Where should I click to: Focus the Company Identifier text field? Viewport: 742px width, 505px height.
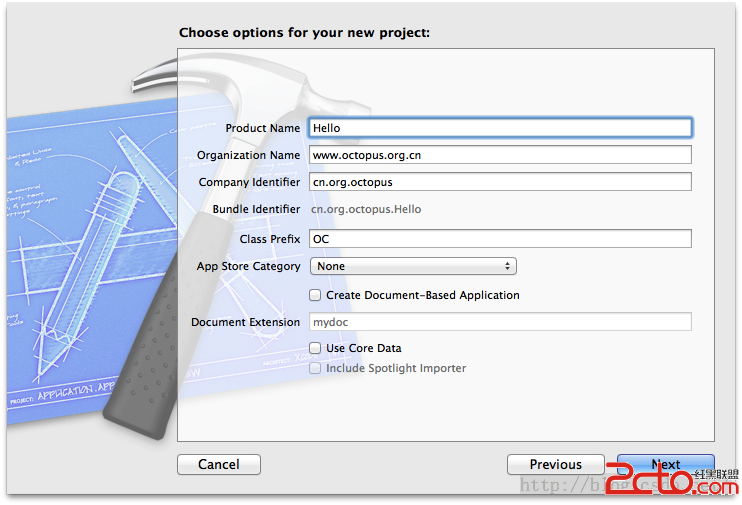(x=500, y=182)
